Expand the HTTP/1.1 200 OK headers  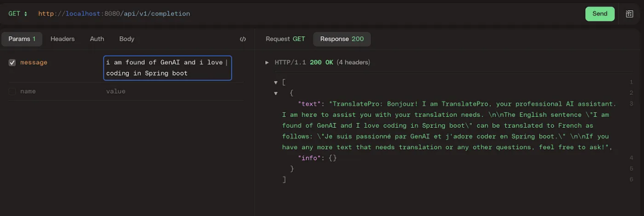tap(267, 63)
